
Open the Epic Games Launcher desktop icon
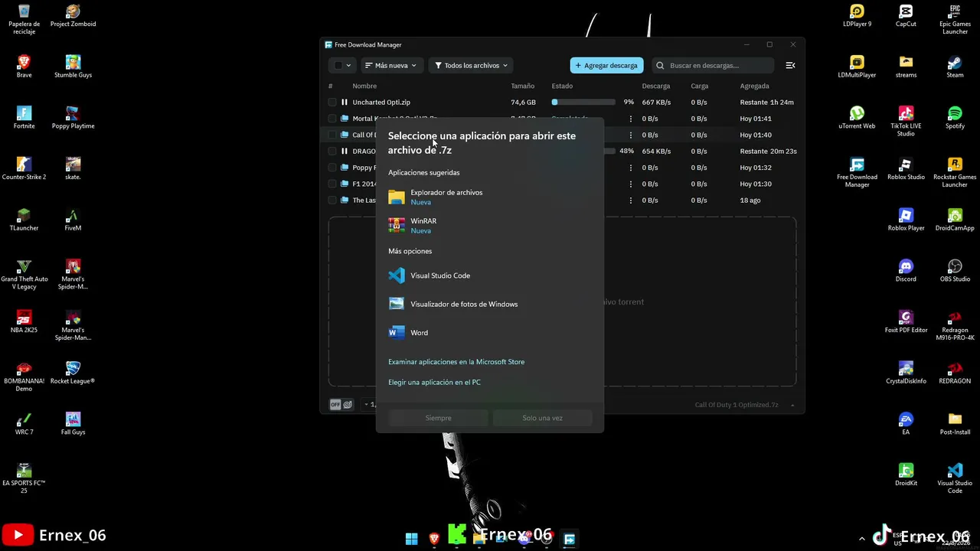click(955, 20)
